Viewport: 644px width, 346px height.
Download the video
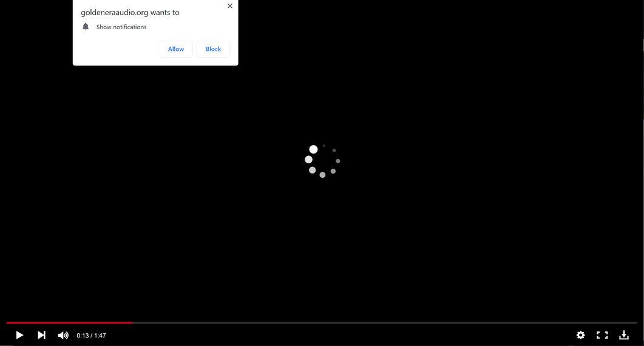pyautogui.click(x=624, y=335)
